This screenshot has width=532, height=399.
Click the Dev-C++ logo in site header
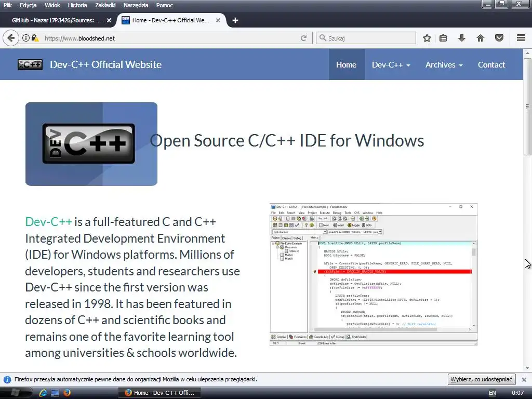[x=30, y=64]
